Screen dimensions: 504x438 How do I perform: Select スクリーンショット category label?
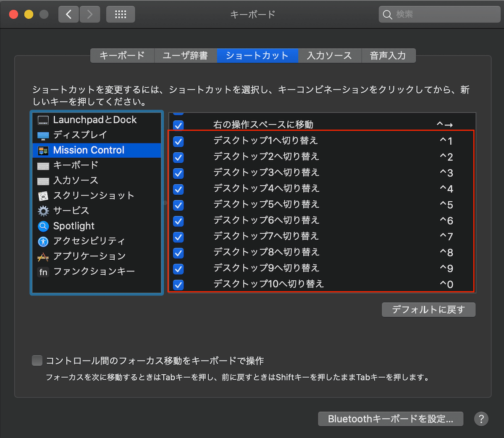click(94, 196)
